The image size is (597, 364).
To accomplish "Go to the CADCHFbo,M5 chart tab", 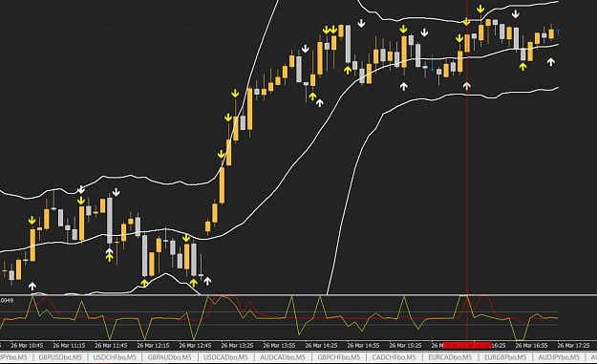I will click(x=394, y=357).
